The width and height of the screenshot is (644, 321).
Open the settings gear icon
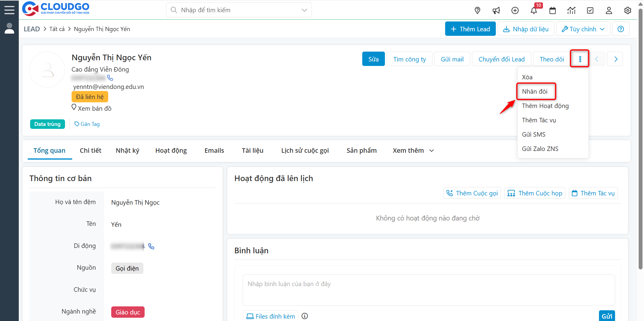[x=628, y=10]
